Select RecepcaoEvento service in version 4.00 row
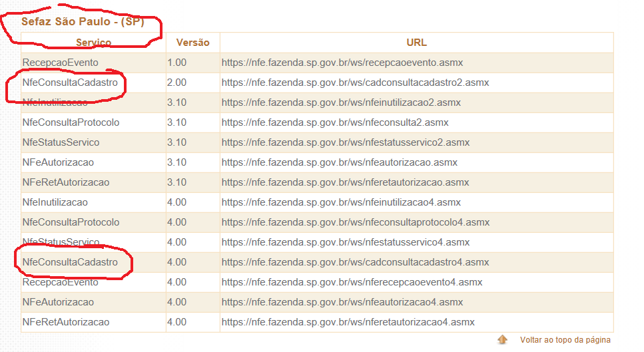The width and height of the screenshot is (644, 352). click(x=61, y=282)
